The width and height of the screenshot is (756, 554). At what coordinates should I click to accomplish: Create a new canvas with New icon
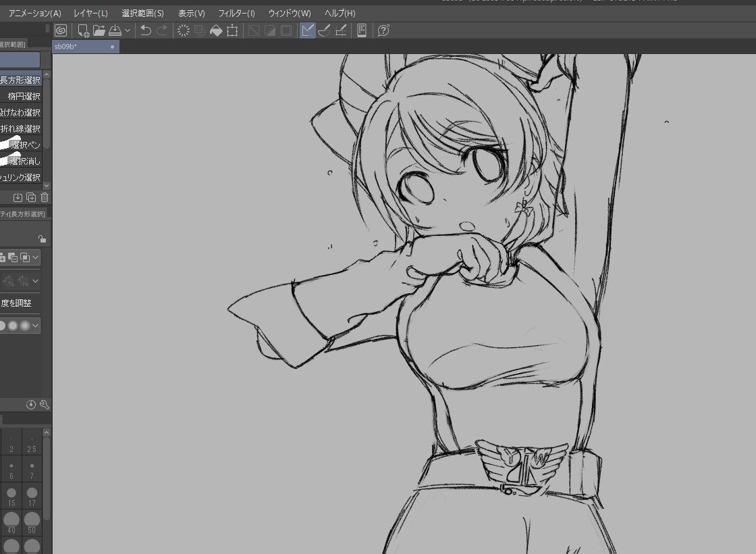[83, 31]
